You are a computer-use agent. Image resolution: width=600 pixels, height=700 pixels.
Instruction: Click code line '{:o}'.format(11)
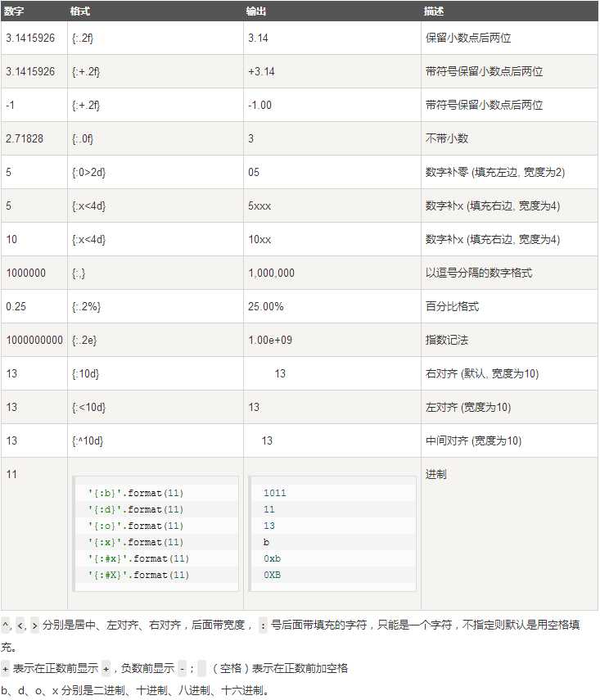136,526
